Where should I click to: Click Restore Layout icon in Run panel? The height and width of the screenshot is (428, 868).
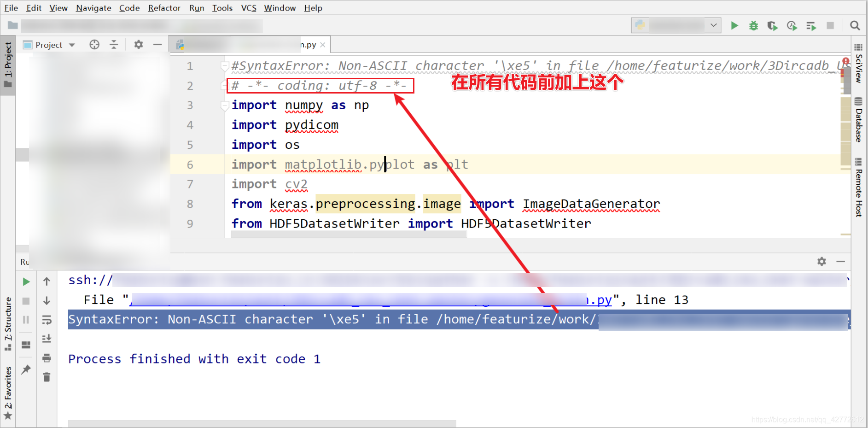point(26,345)
